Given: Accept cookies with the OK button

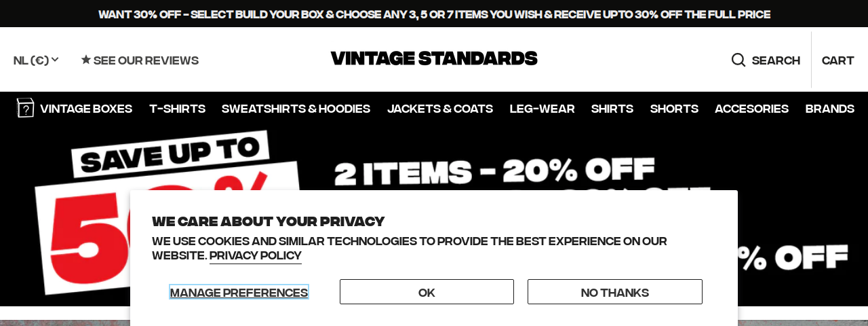Looking at the screenshot, I should pyautogui.click(x=427, y=292).
